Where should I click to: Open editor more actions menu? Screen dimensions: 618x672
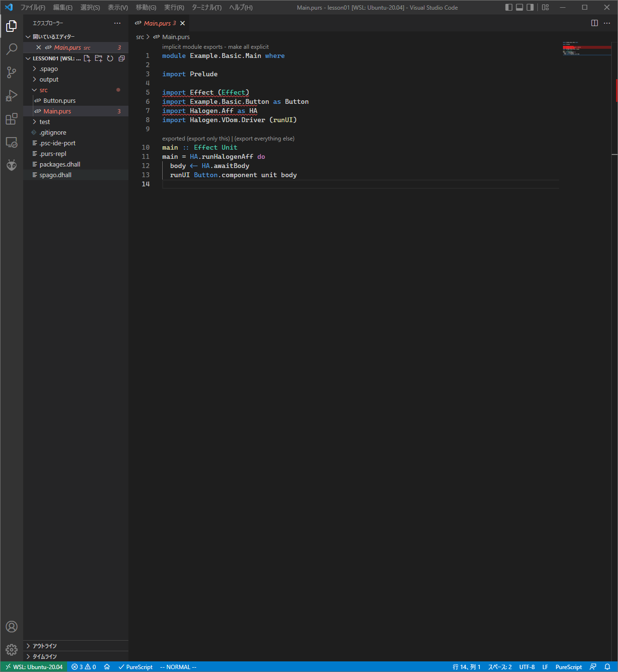607,23
